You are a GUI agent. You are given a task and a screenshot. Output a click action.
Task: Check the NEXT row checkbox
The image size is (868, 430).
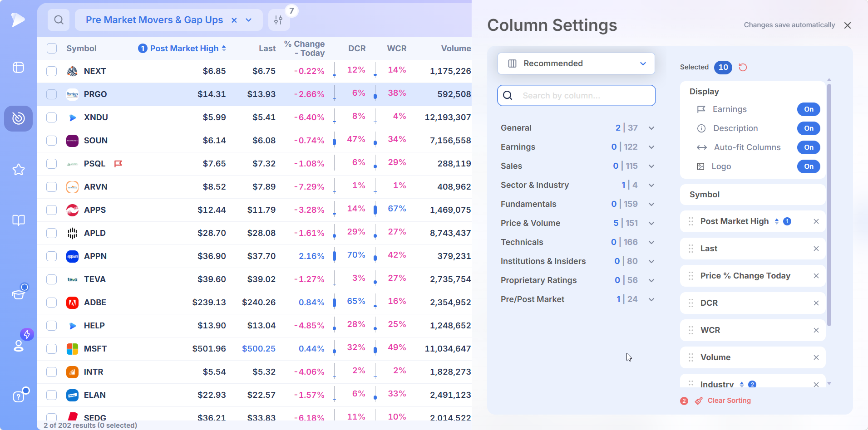coord(52,71)
